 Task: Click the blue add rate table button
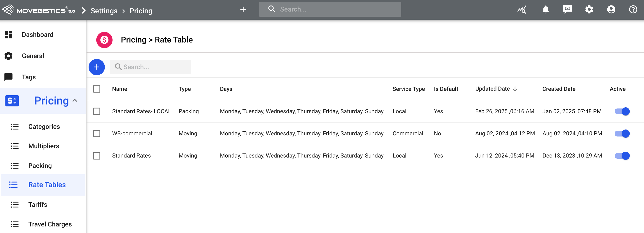pos(96,67)
